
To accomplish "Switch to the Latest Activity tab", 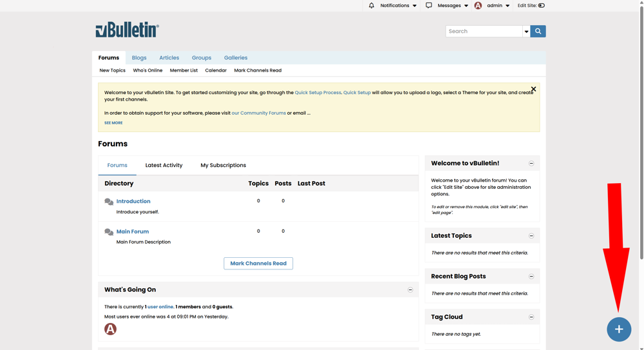I will click(x=164, y=166).
